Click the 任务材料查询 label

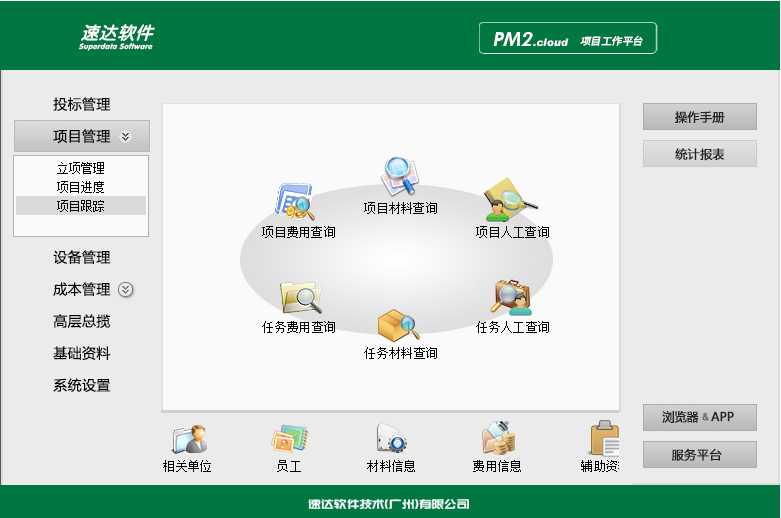click(x=400, y=353)
